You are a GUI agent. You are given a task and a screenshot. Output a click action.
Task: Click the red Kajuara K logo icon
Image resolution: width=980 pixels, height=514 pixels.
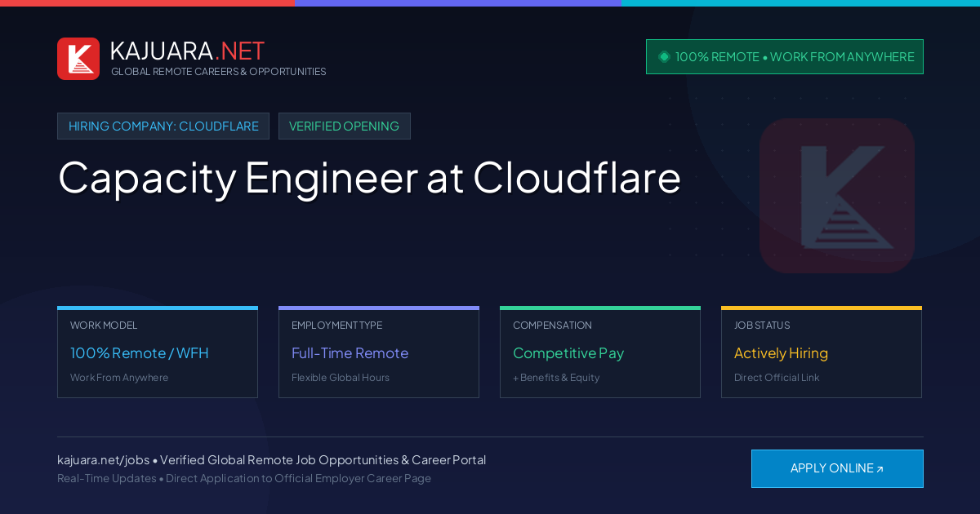pyautogui.click(x=78, y=59)
